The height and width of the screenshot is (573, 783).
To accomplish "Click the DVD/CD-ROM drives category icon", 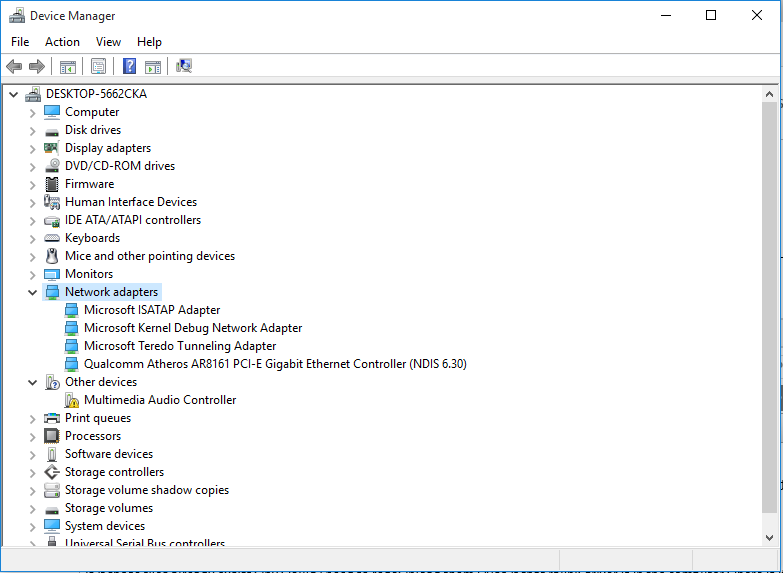I will pos(52,166).
